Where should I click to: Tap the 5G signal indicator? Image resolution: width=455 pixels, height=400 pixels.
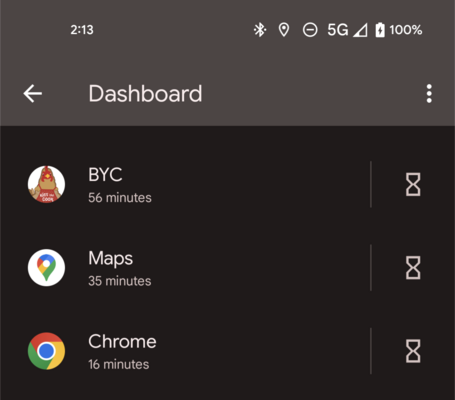[x=347, y=30]
